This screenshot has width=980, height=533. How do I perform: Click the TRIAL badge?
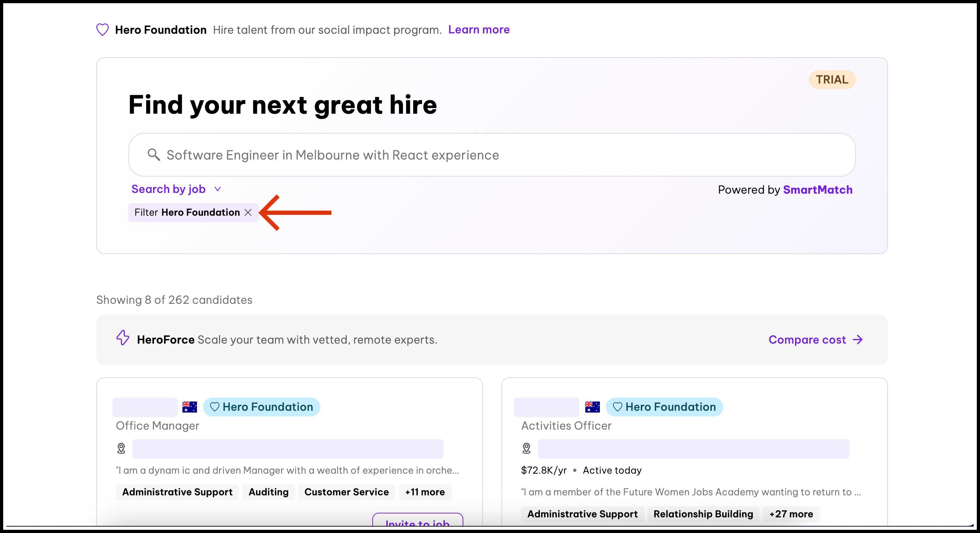832,80
